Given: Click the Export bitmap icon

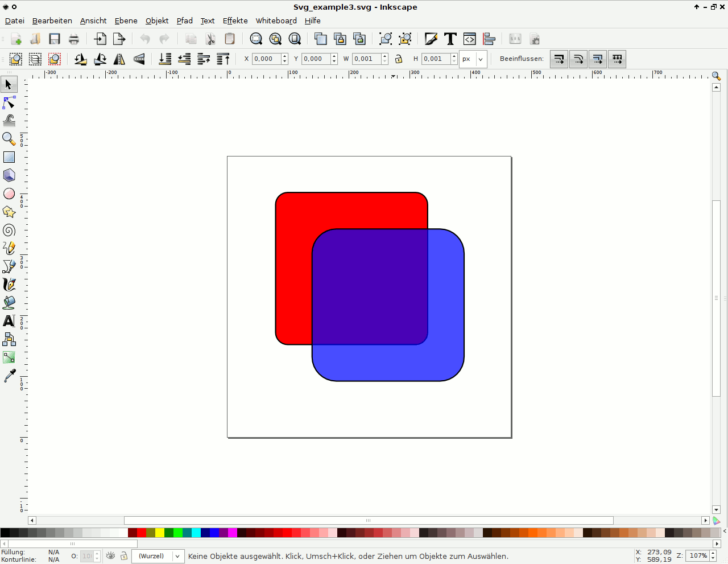Looking at the screenshot, I should tap(119, 39).
